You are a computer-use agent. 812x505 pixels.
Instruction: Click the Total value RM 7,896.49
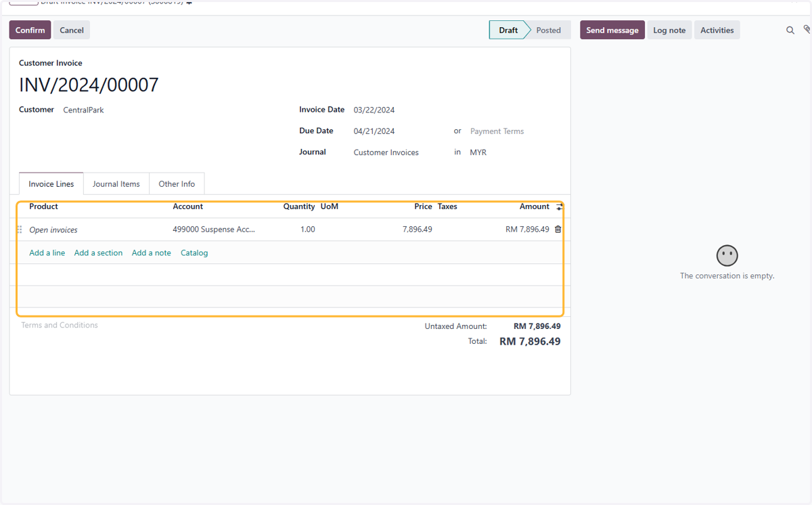coord(530,342)
